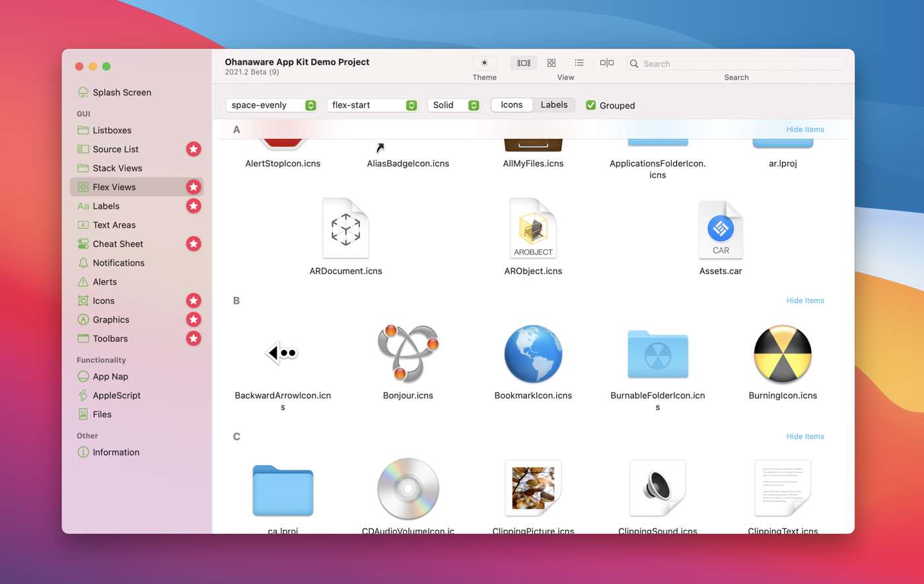Screen dimensions: 924x584
Task: Open Icons in the sidebar
Action: [x=137, y=301]
